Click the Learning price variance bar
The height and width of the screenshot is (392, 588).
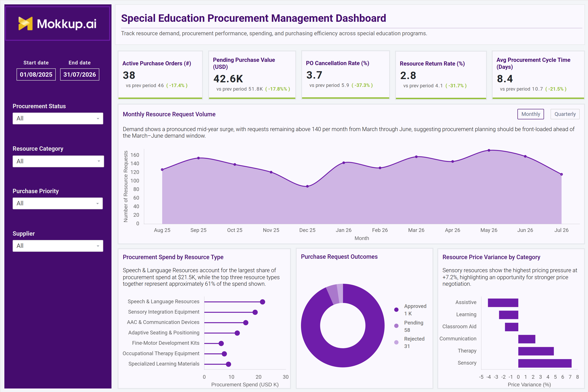point(509,315)
